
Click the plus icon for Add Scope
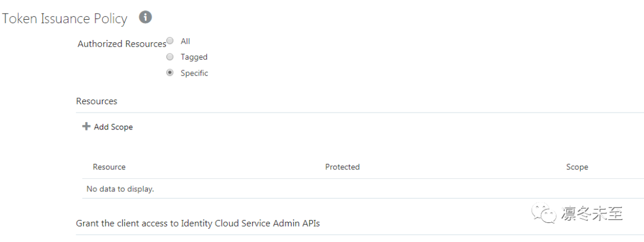86,126
